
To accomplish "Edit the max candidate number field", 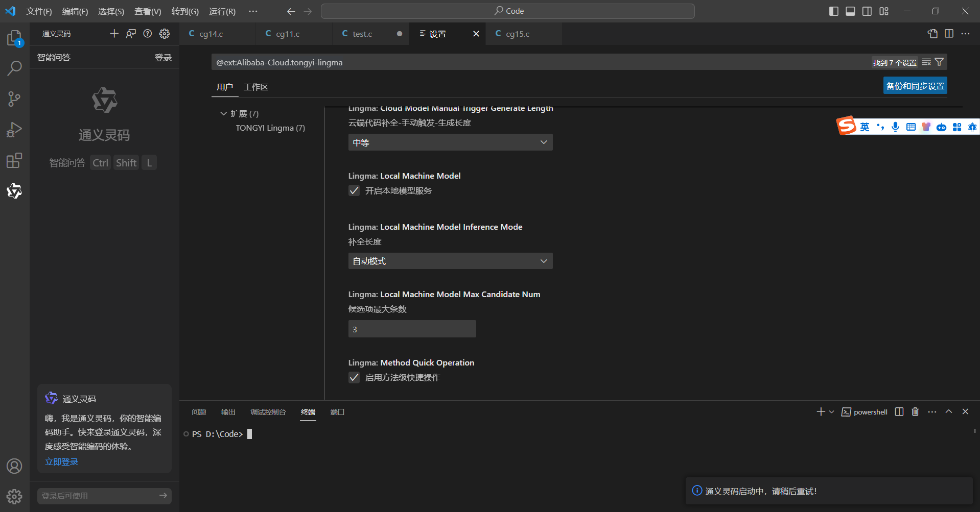I will tap(412, 329).
